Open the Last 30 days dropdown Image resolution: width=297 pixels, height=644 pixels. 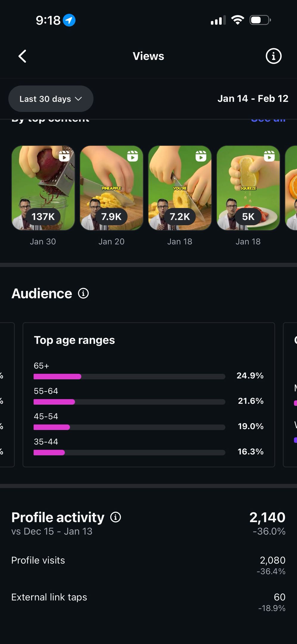[x=51, y=99]
